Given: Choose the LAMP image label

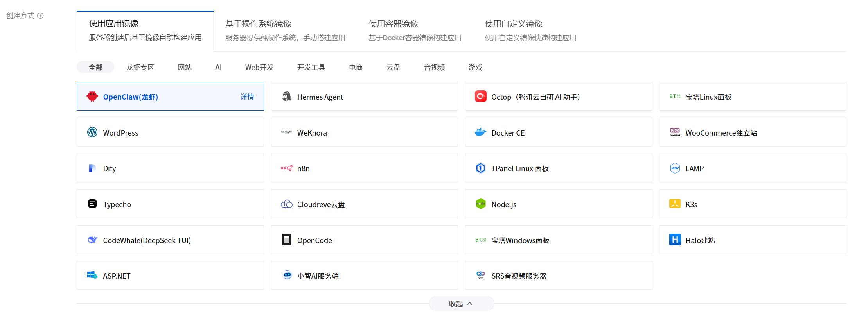Looking at the screenshot, I should click(x=695, y=168).
